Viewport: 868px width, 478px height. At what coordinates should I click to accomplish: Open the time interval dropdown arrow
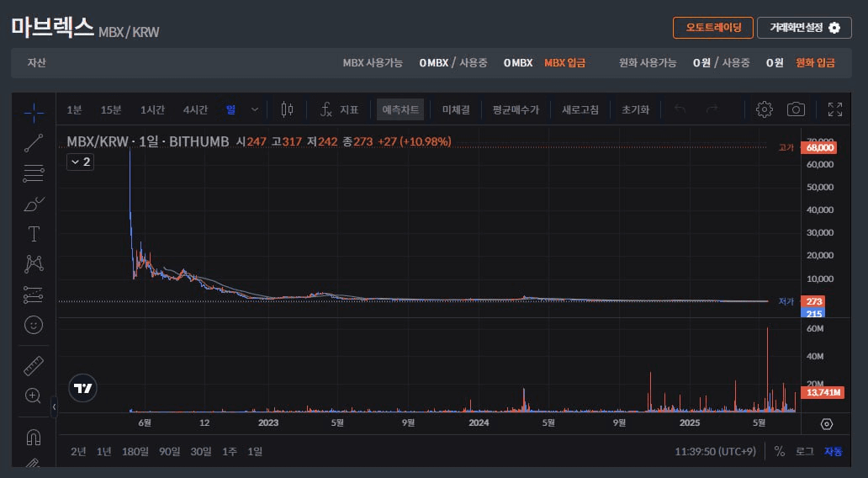[255, 109]
